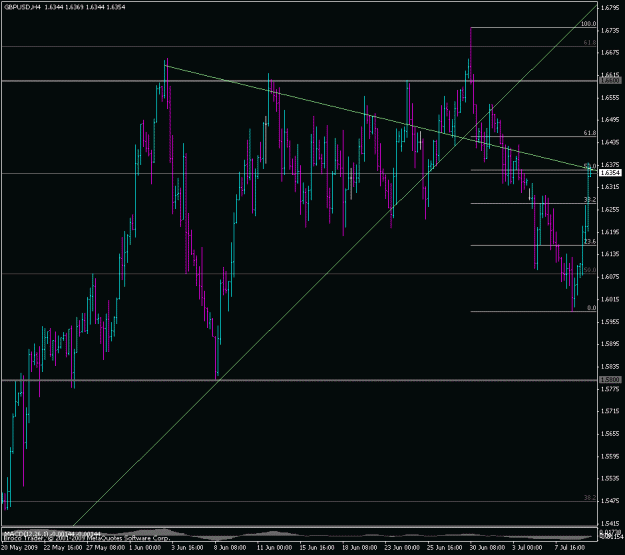Image resolution: width=625 pixels, height=555 pixels.
Task: Click the MACD indicator label text
Action: coord(52,533)
